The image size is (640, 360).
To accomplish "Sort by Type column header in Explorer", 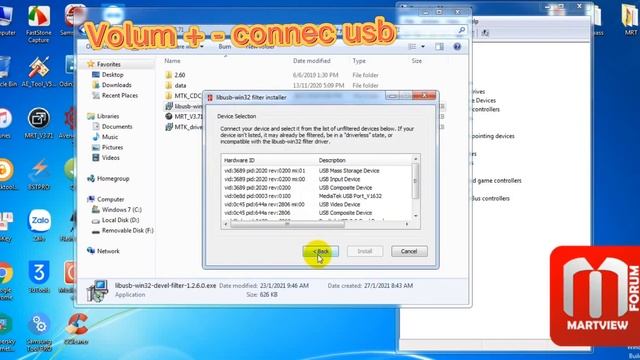I will point(359,61).
